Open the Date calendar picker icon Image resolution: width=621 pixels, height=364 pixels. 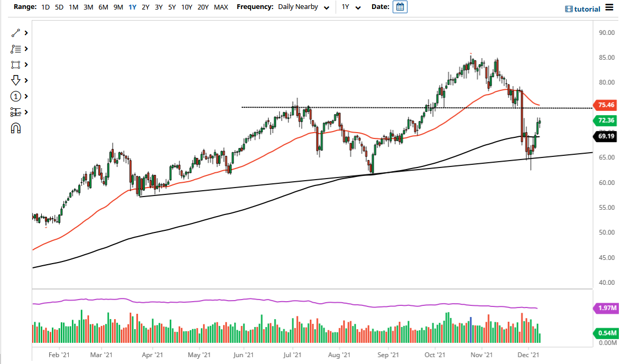pyautogui.click(x=400, y=7)
